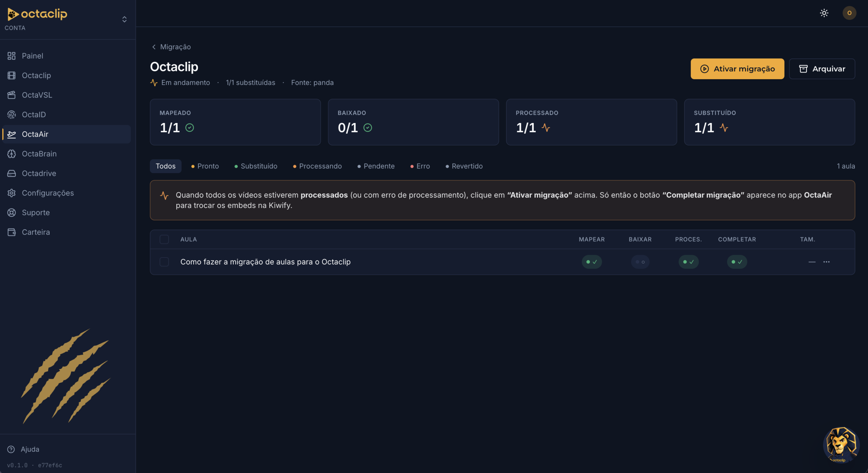The width and height of the screenshot is (868, 473).
Task: Click the Octaclip logo in the sidebar
Action: tap(37, 14)
